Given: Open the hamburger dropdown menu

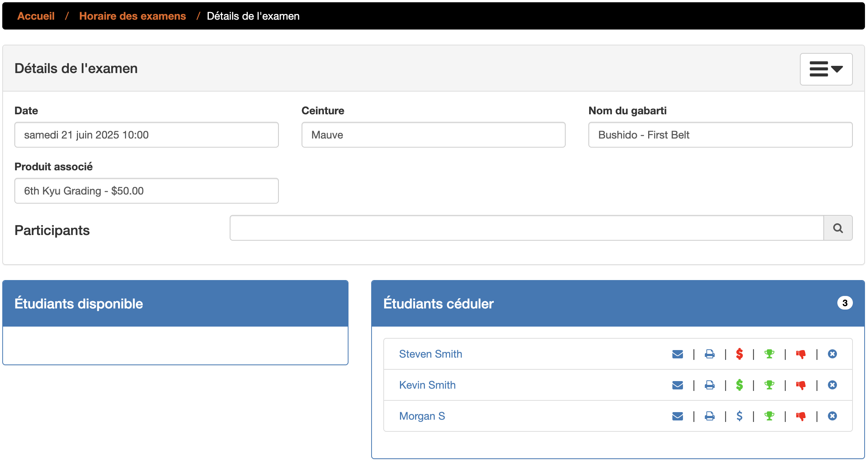Looking at the screenshot, I should coord(826,69).
